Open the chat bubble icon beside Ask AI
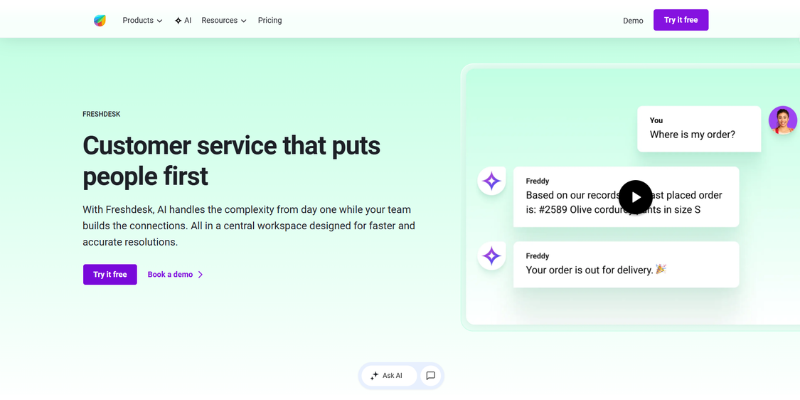Image resolution: width=800 pixels, height=400 pixels. 431,376
